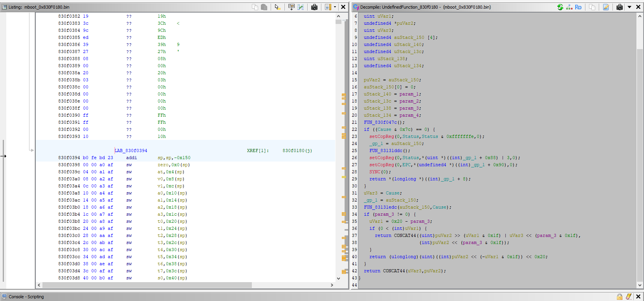Click the export/edit note pencil icon
This screenshot has width=644, height=301.
coord(606,7)
